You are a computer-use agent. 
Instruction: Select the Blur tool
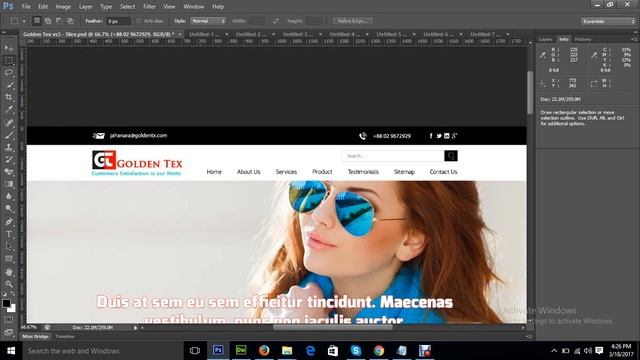(9, 196)
